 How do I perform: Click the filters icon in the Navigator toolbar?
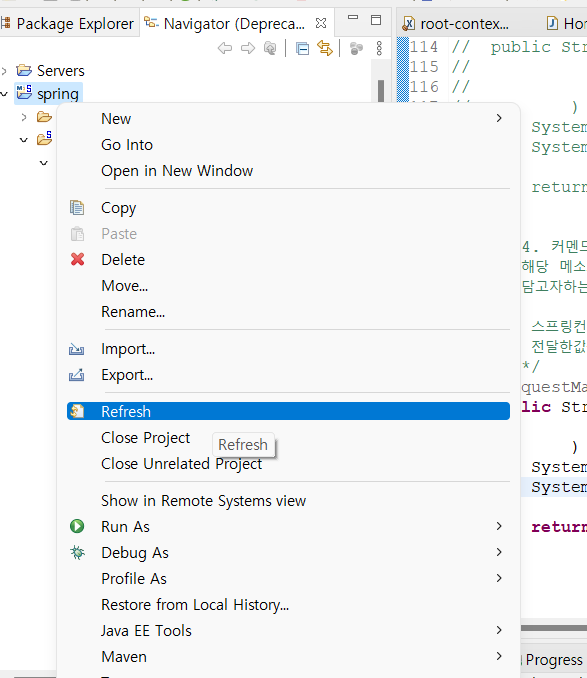[356, 48]
